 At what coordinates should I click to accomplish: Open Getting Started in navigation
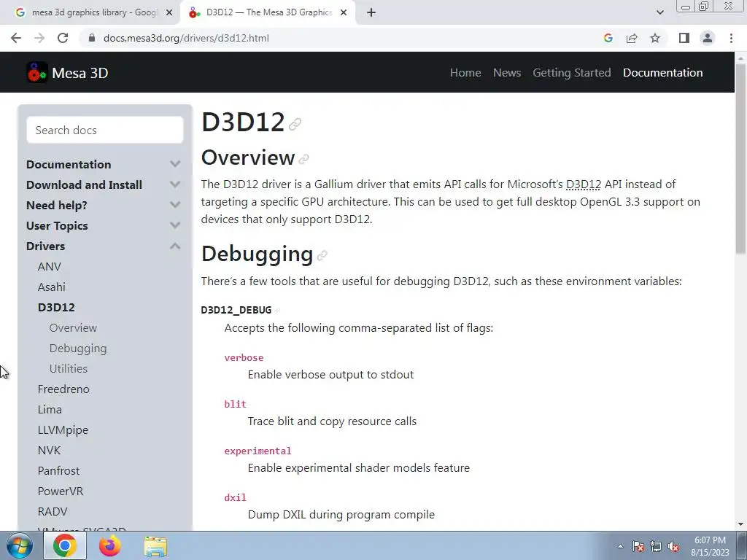click(572, 73)
